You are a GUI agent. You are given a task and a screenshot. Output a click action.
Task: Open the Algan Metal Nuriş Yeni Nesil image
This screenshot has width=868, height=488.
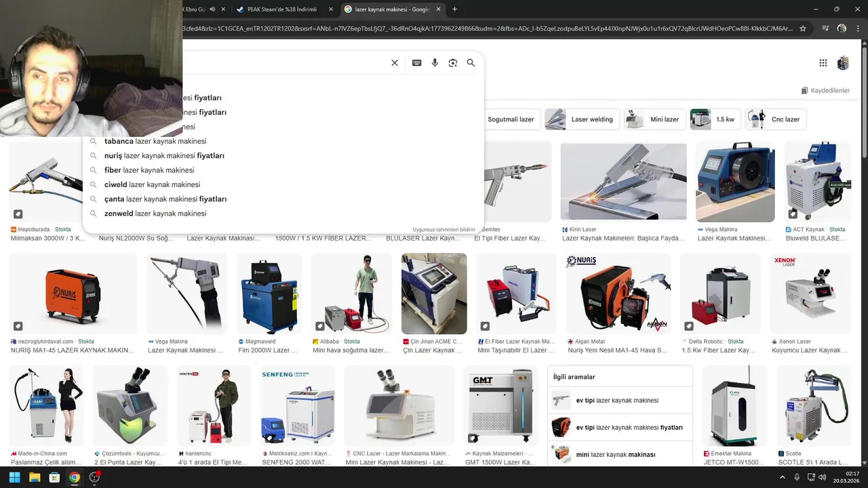[x=618, y=293]
